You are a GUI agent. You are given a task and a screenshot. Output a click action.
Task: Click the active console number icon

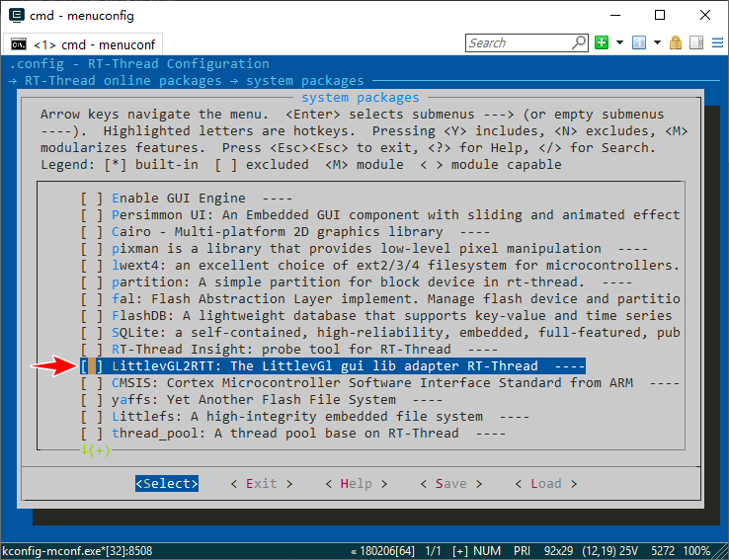click(x=638, y=42)
